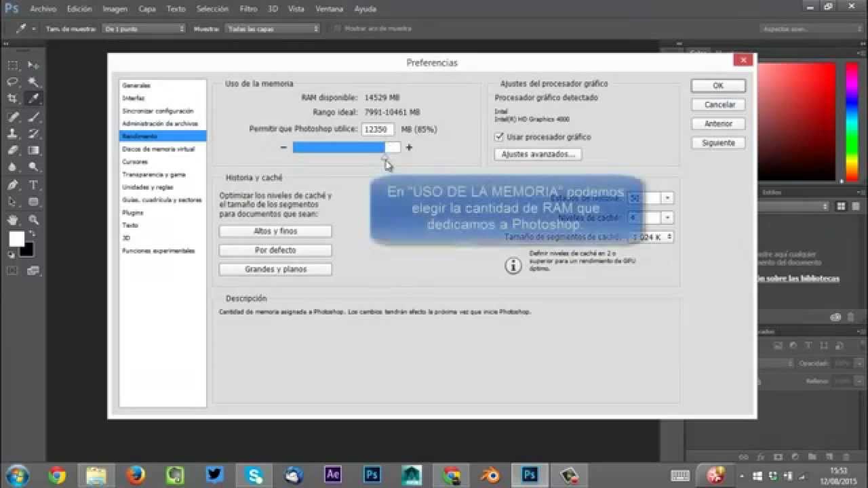The width and height of the screenshot is (868, 488).
Task: Select Rendimiento preferences category
Action: (163, 136)
